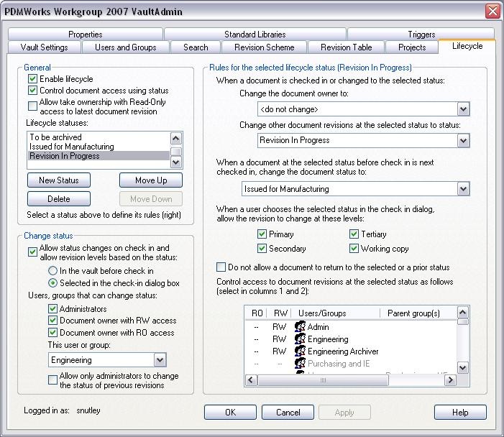
Task: Switch to the Standard Libraries tab
Action: coord(255,34)
